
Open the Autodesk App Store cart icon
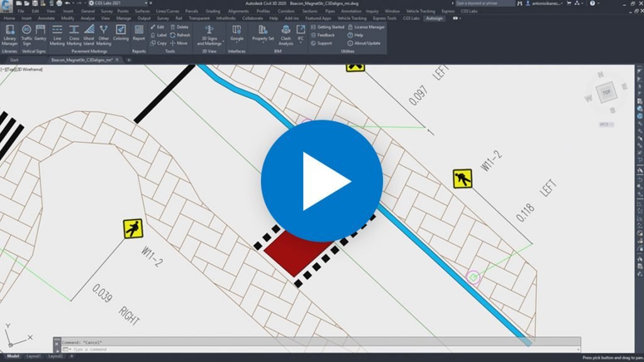569,3
